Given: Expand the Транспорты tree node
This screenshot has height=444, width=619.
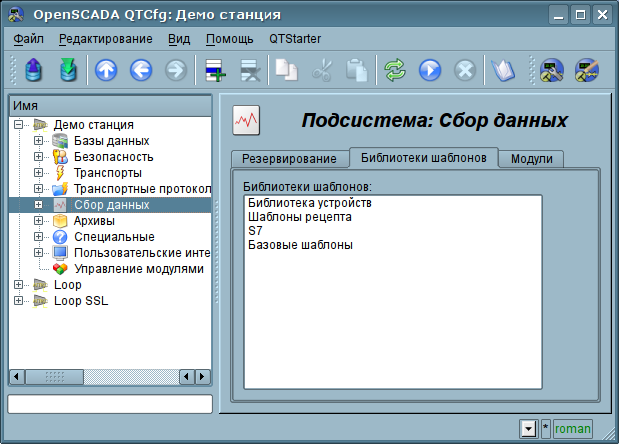Looking at the screenshot, I should click(x=38, y=172).
